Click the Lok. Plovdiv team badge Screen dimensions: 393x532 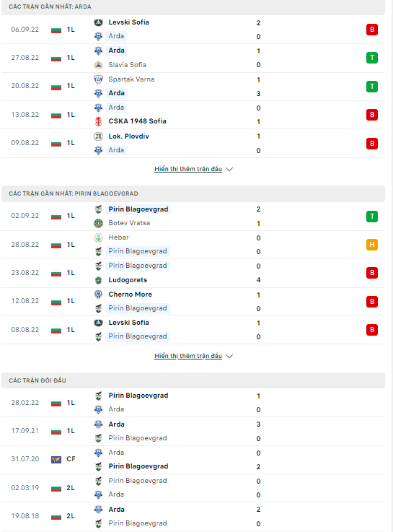pos(98,136)
